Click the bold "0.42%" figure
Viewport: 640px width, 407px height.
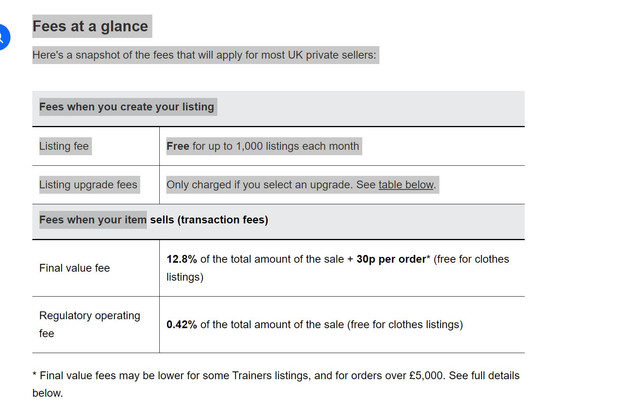(x=182, y=325)
